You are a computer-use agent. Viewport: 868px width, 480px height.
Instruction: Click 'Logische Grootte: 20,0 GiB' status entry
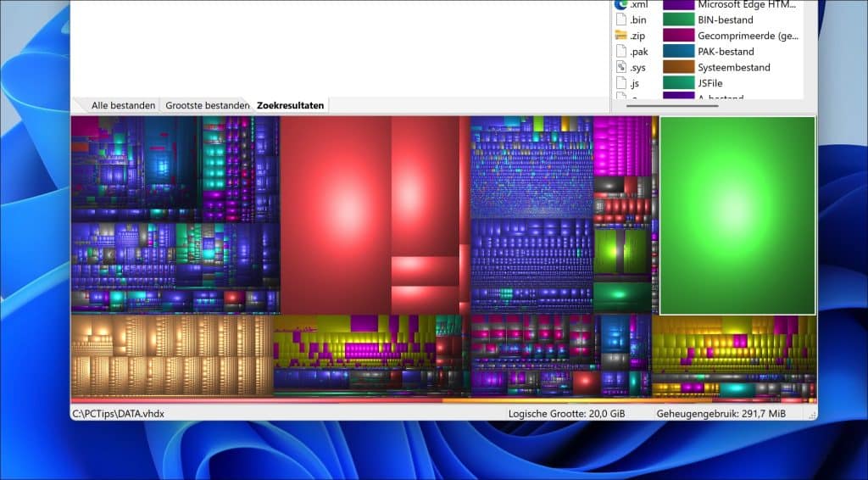(566, 414)
